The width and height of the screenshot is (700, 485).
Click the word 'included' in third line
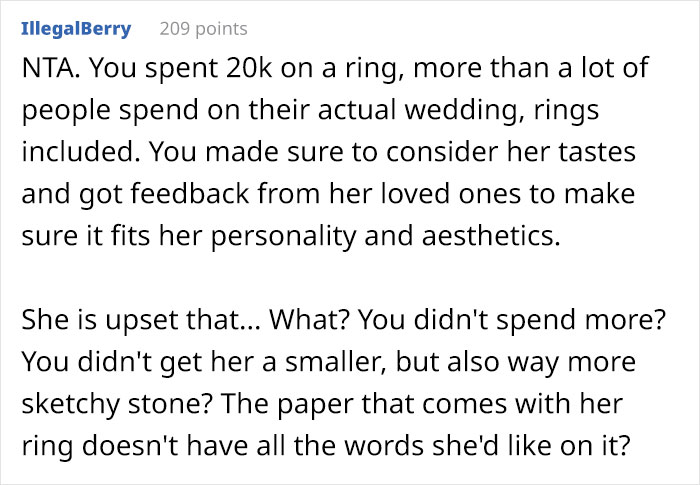pos(81,151)
